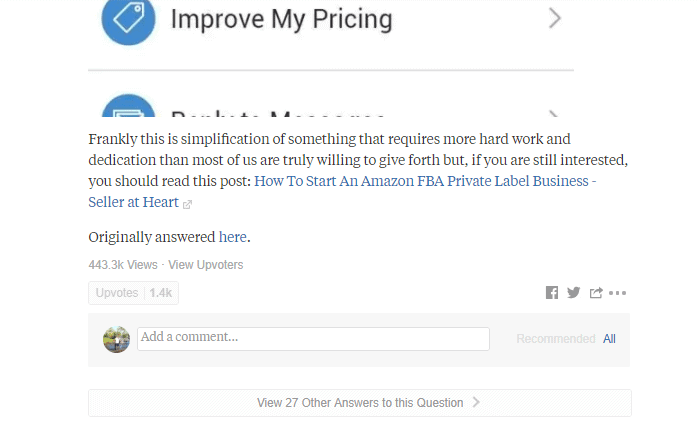Share answer via Twitter bird icon
This screenshot has height=422, width=698.
click(x=573, y=292)
